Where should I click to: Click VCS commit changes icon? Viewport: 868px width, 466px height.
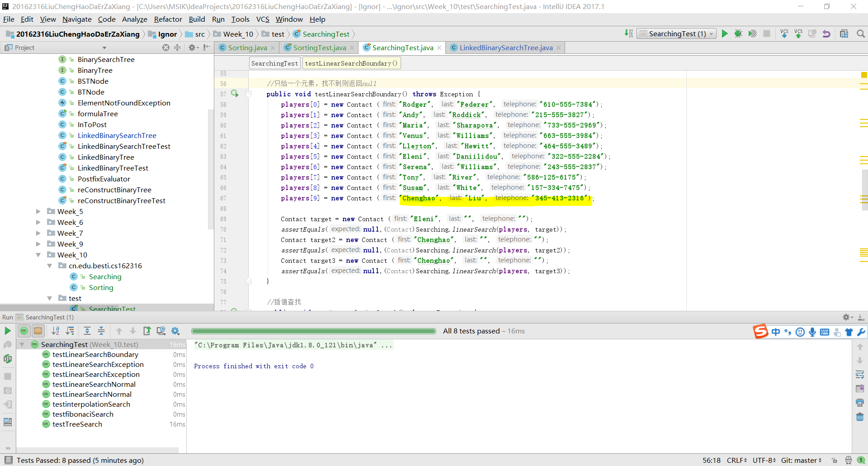(798, 33)
